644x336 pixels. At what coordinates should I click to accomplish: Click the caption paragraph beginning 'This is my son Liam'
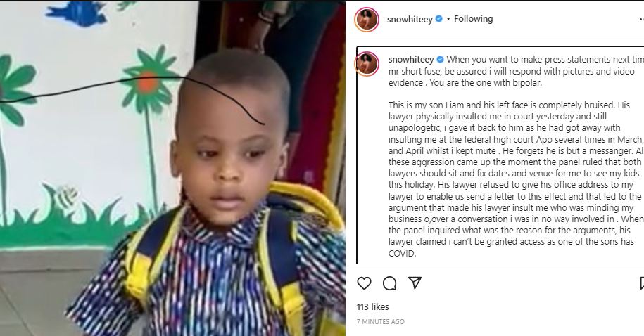coord(517,179)
